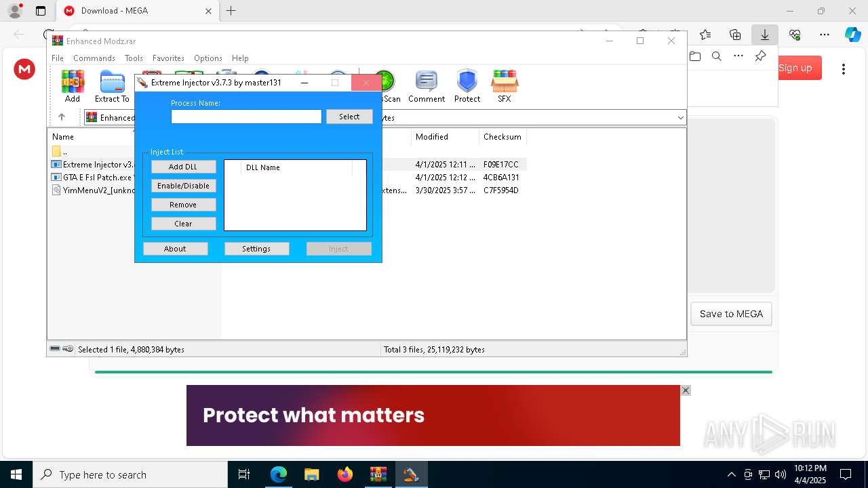Click the Add DLL button
Viewport: 868px width, 488px height.
coord(183,167)
